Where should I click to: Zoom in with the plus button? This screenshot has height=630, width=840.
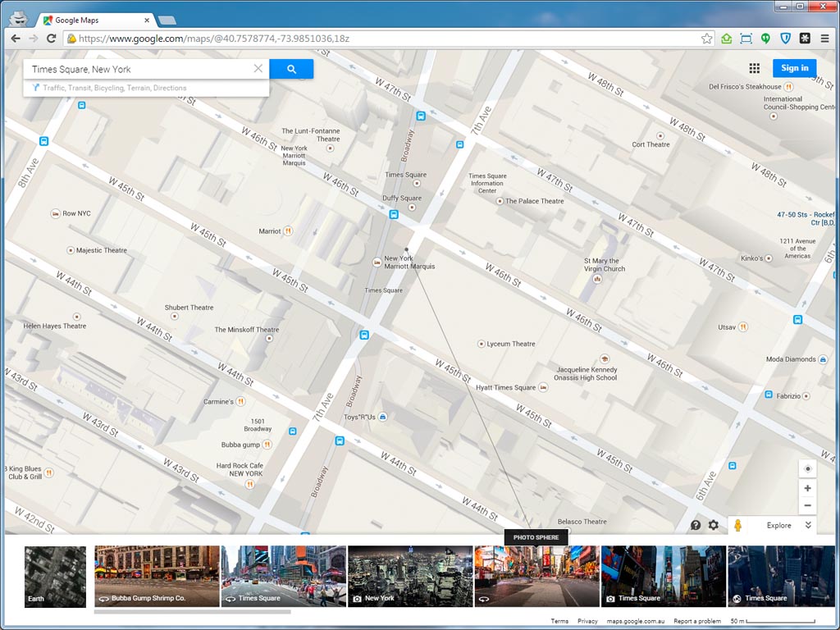coord(807,488)
